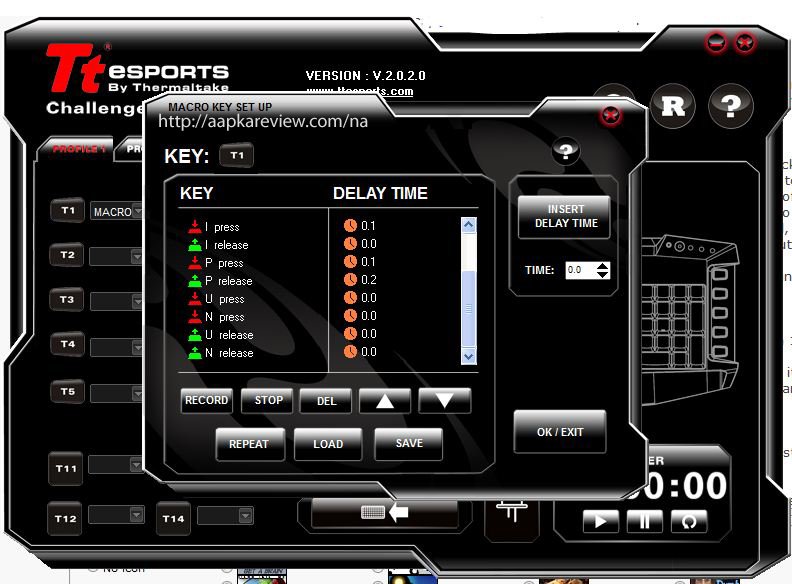Click the keyboard arrow apply button
Viewport: 792px width, 584px height.
tap(384, 512)
